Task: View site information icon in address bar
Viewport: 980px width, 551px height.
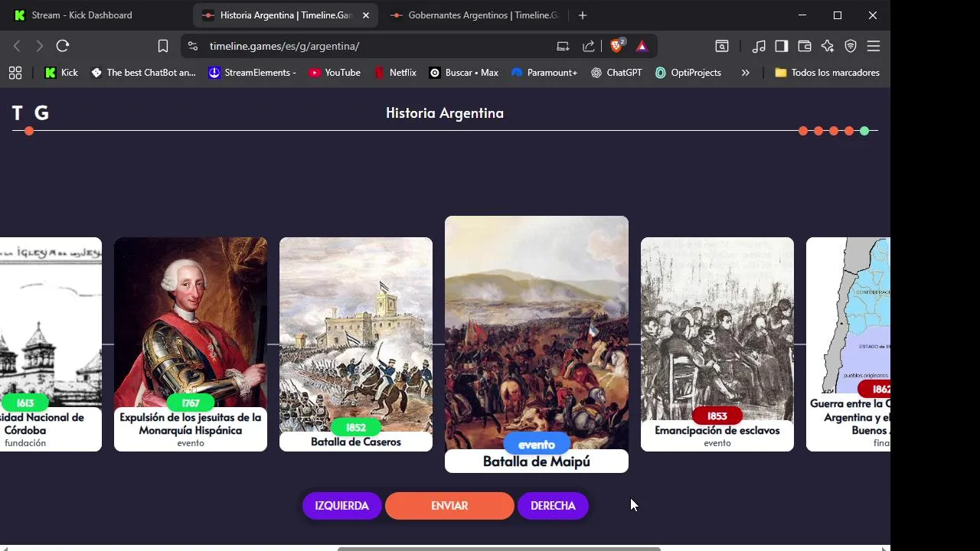Action: click(193, 46)
